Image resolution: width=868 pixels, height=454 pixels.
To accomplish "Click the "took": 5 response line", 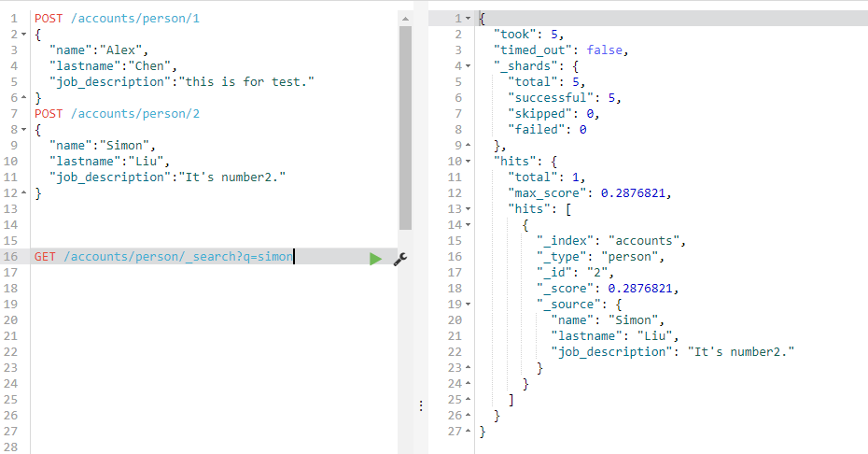I will coord(528,35).
